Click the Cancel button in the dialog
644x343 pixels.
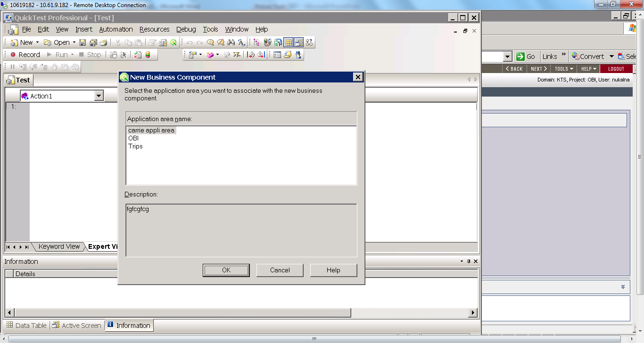280,270
